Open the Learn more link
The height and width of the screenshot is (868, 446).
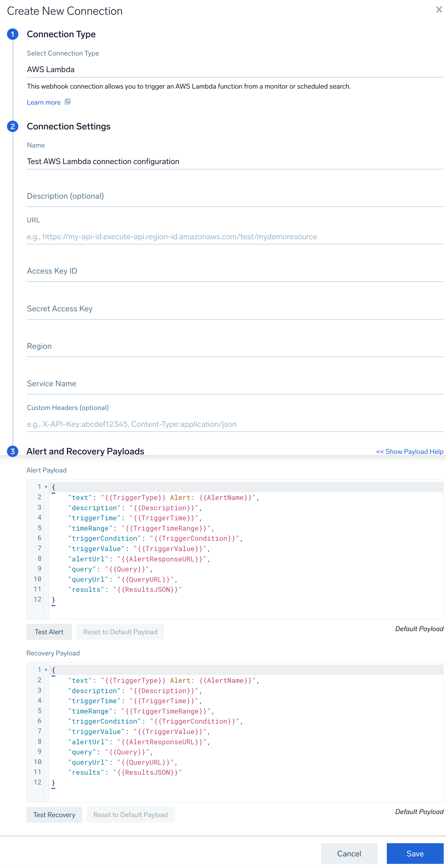tap(44, 103)
